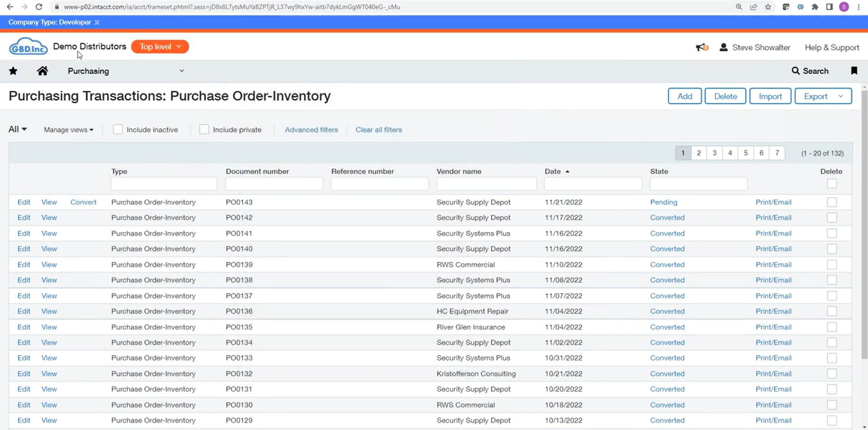Screen dimensions: 868x430
Task: Check the delete box for PO0143
Action: (831, 202)
